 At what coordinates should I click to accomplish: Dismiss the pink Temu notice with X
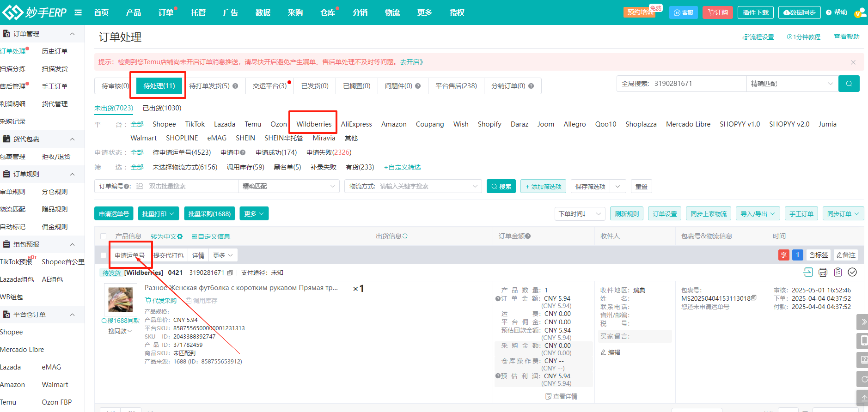click(853, 62)
